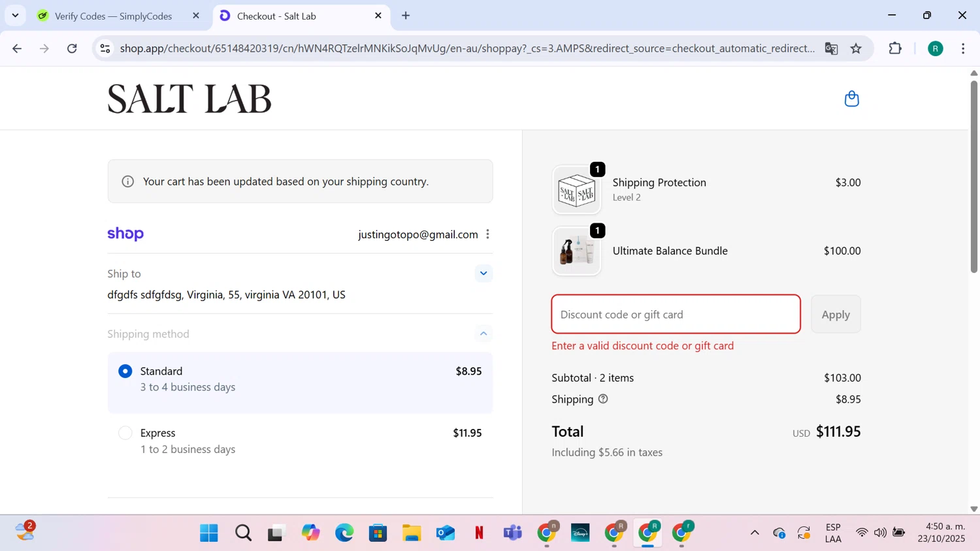Click the 'Ultimate Balance Bundle' product name
Screen dimensions: 980x551
[670, 251]
